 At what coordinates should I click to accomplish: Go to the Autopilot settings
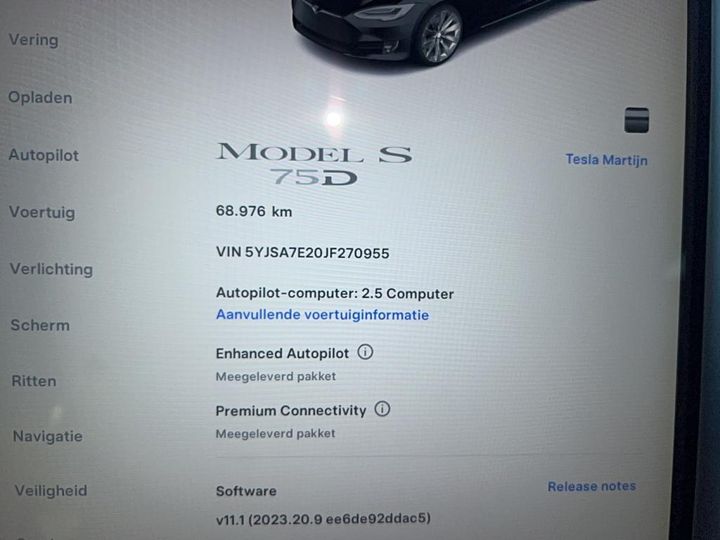pos(44,155)
